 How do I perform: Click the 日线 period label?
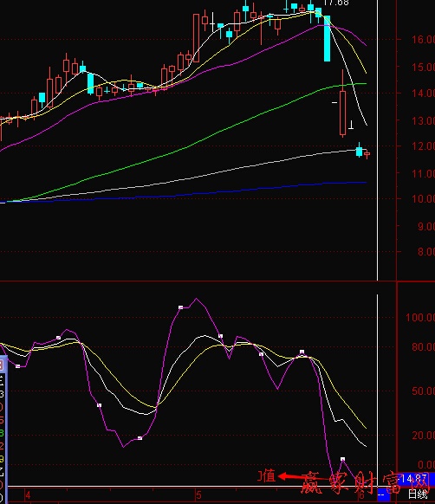[418, 494]
